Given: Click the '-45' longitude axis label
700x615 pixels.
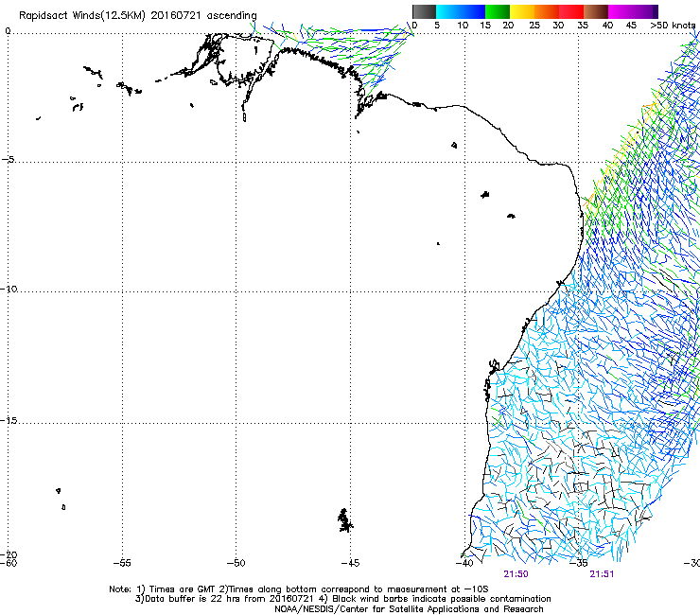Looking at the screenshot, I should coord(350,563).
